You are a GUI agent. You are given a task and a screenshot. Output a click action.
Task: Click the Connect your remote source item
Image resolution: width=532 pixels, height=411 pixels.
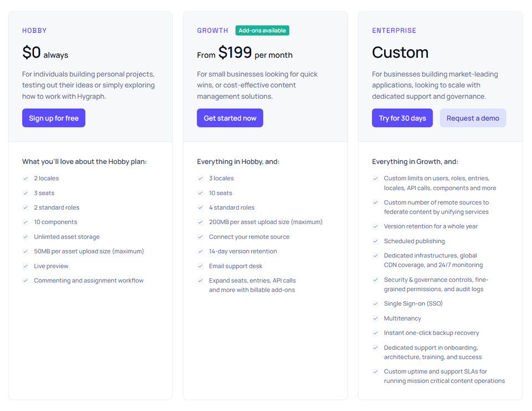[249, 237]
